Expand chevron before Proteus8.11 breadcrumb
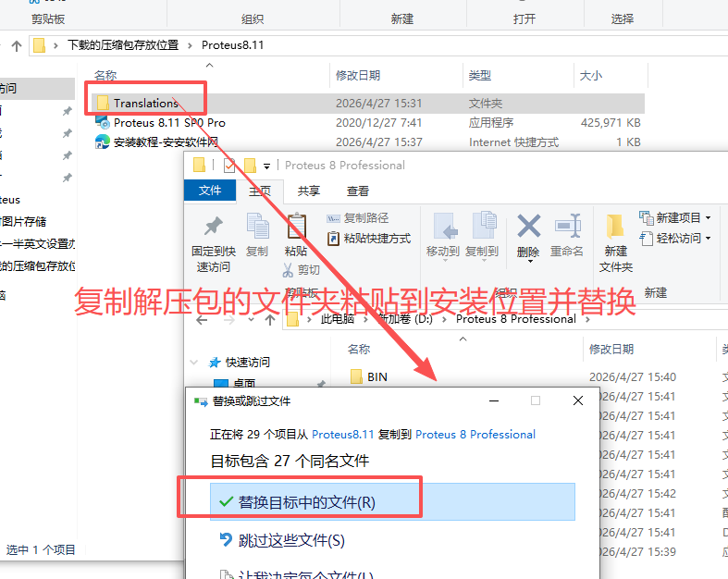This screenshot has height=579, width=728. [x=190, y=45]
